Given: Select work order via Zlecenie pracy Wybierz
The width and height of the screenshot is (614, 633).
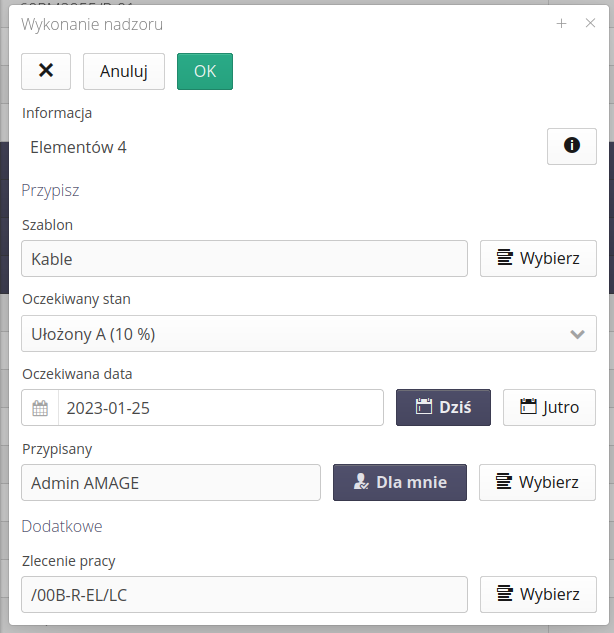Looking at the screenshot, I should tap(538, 594).
